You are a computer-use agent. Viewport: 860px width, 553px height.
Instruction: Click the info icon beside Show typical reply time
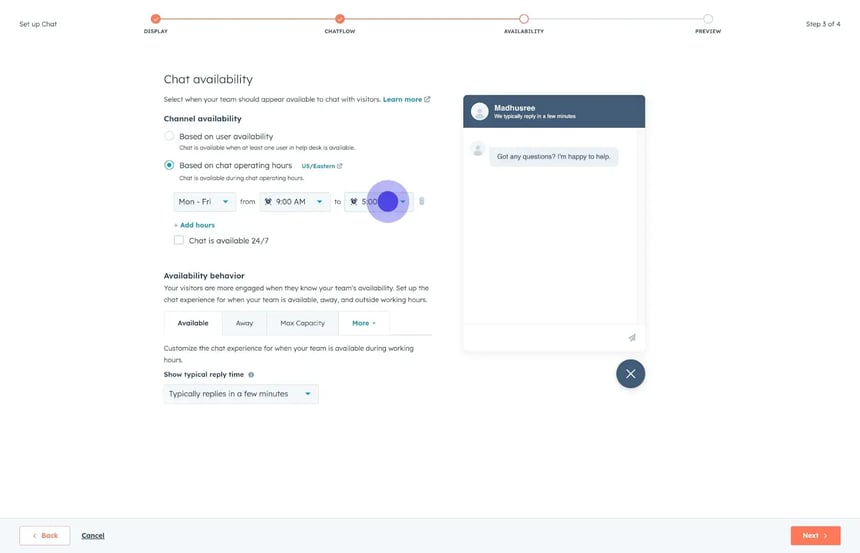click(x=251, y=375)
